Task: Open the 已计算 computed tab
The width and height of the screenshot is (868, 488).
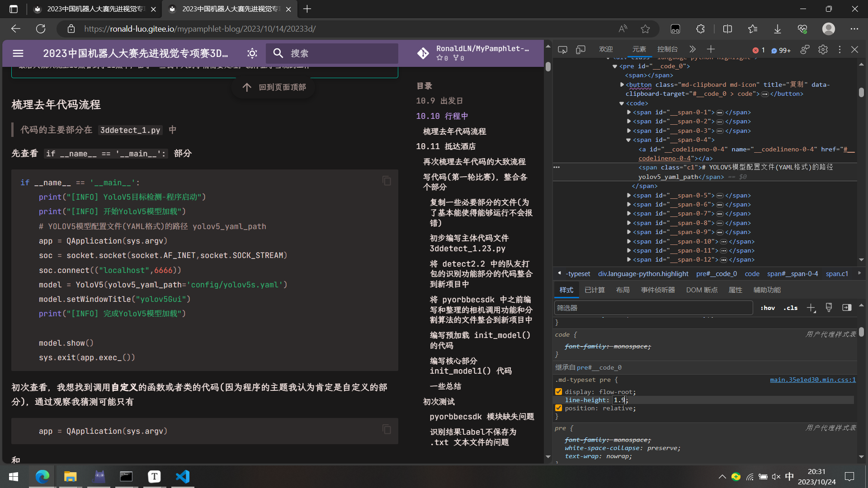Action: (x=594, y=290)
